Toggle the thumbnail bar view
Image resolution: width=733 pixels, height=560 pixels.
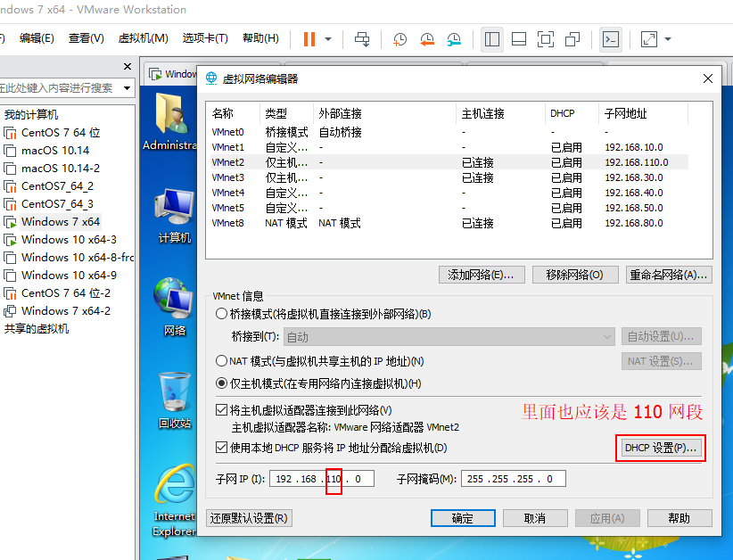coord(519,39)
